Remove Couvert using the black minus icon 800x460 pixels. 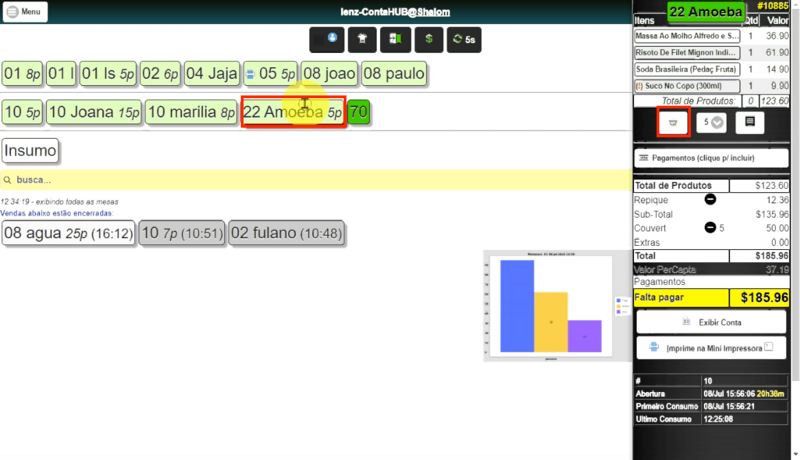[x=710, y=227]
